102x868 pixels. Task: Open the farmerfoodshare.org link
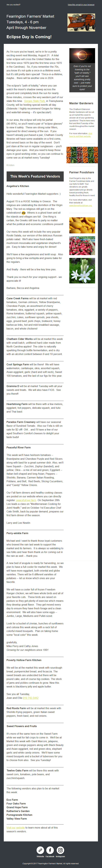click(x=80, y=206)
